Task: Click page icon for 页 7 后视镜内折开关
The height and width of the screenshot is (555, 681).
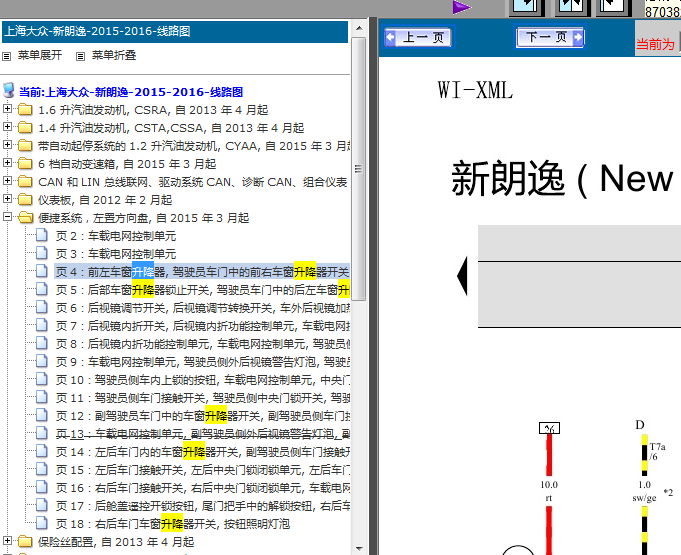Action: pyautogui.click(x=42, y=325)
